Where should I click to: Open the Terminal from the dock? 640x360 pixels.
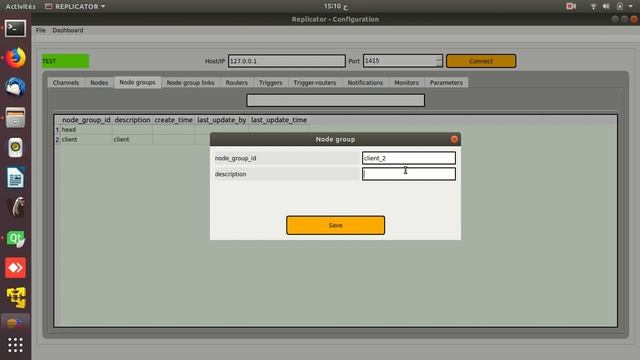tap(16, 29)
